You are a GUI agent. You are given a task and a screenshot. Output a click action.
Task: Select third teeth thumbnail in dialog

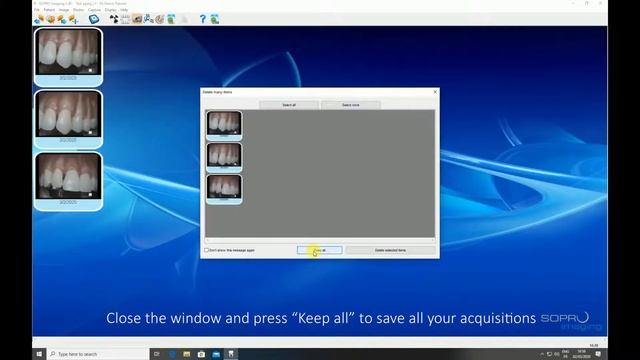pyautogui.click(x=224, y=189)
